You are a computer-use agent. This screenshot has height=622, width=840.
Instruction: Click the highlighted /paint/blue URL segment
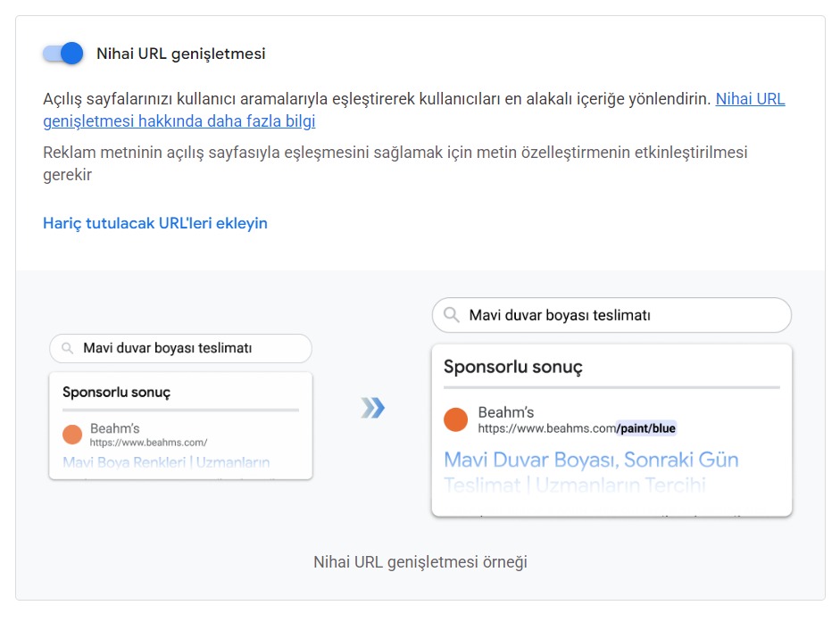click(646, 428)
